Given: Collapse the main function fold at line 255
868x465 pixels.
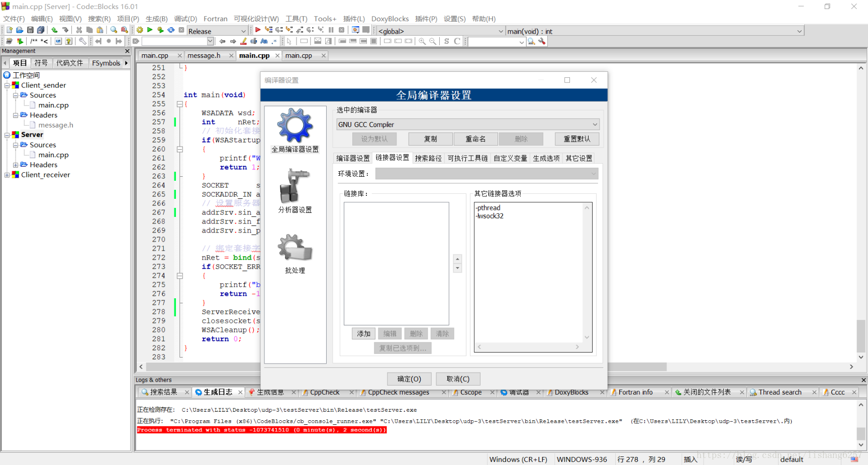Looking at the screenshot, I should [179, 104].
